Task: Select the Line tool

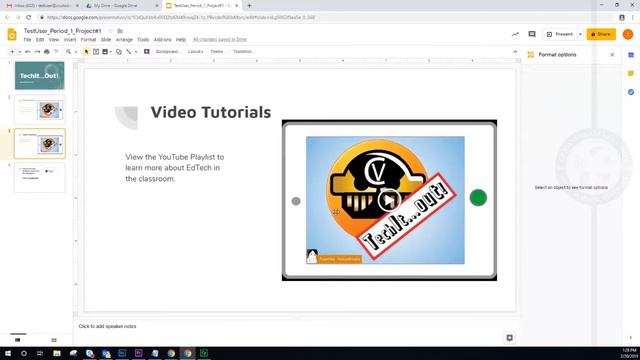Action: click(x=129, y=52)
